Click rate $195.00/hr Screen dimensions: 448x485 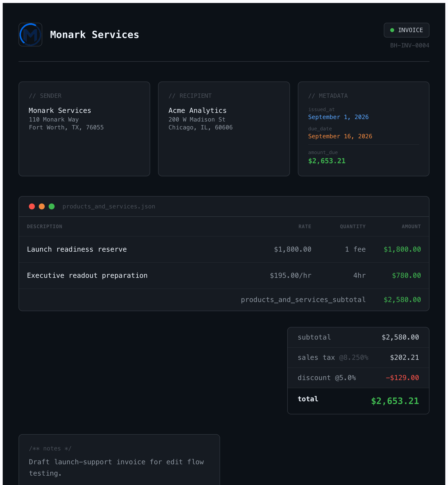(290, 276)
